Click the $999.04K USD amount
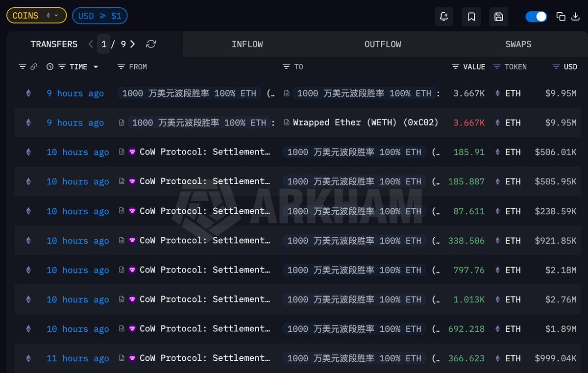This screenshot has height=373, width=588. (556, 358)
